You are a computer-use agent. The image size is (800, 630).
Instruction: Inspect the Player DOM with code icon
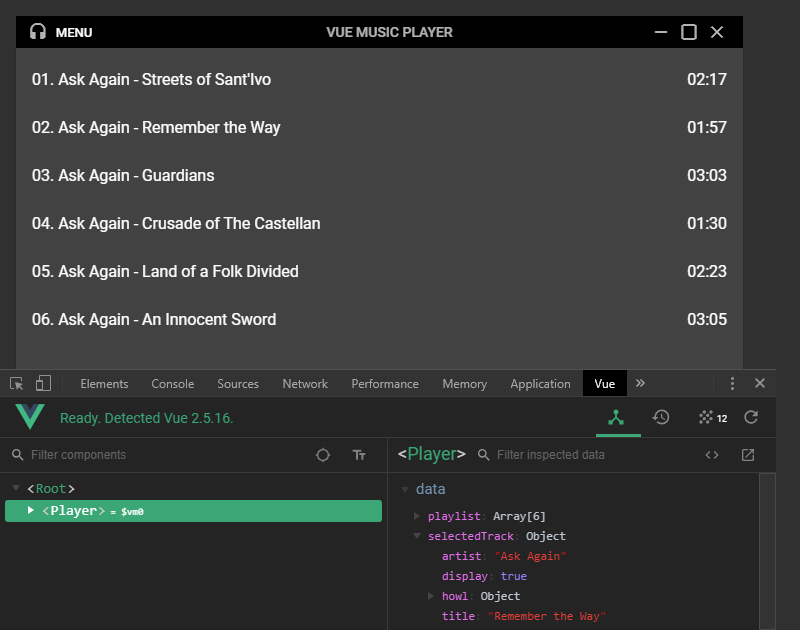click(712, 455)
